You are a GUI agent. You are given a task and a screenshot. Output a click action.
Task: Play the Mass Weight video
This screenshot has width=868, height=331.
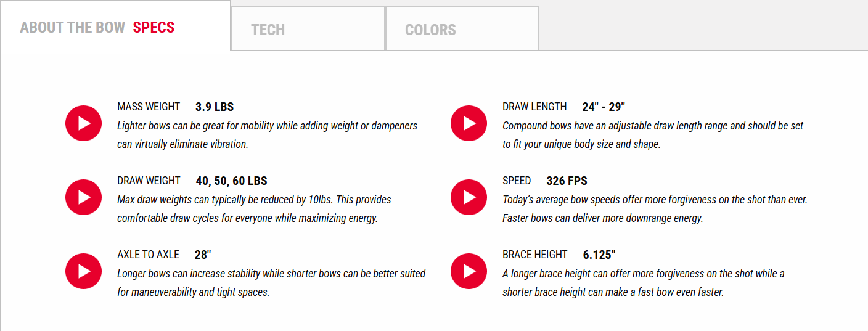click(83, 123)
